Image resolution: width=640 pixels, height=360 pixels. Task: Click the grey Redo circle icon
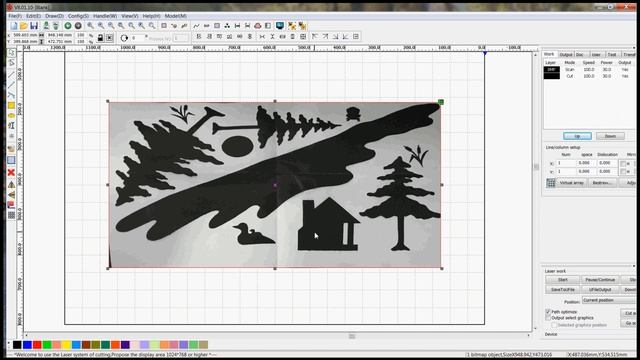pos(78,26)
